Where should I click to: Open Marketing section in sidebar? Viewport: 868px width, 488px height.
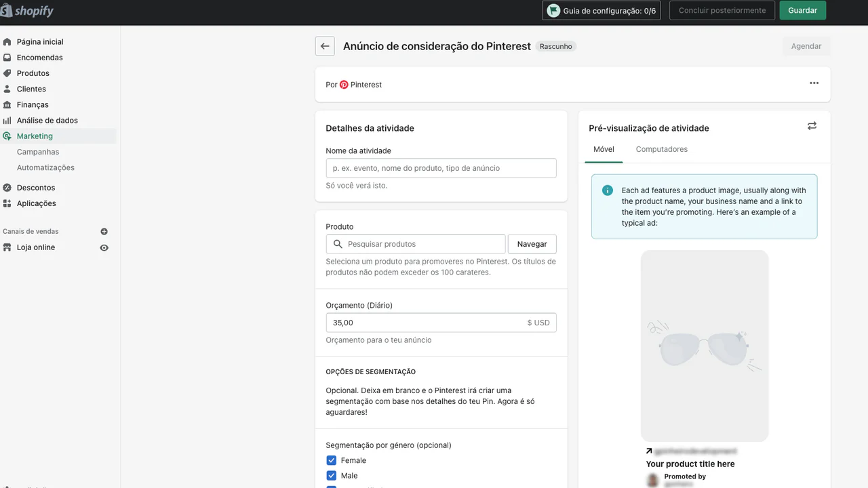tap(58, 136)
